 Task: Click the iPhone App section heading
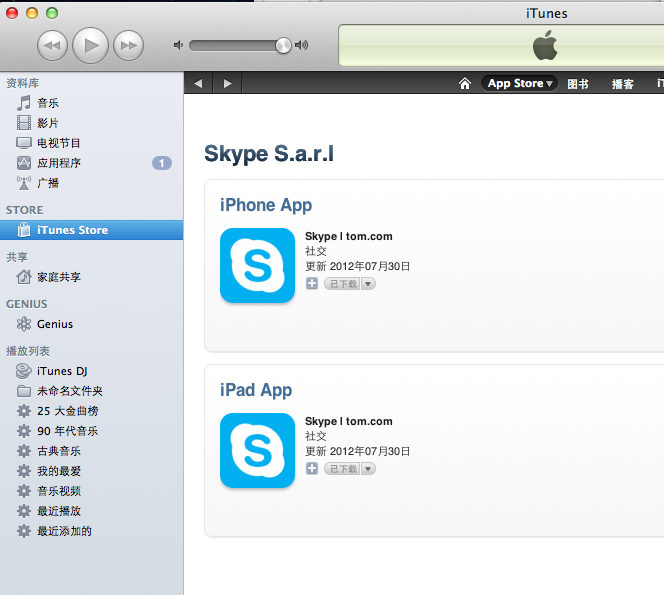[266, 205]
